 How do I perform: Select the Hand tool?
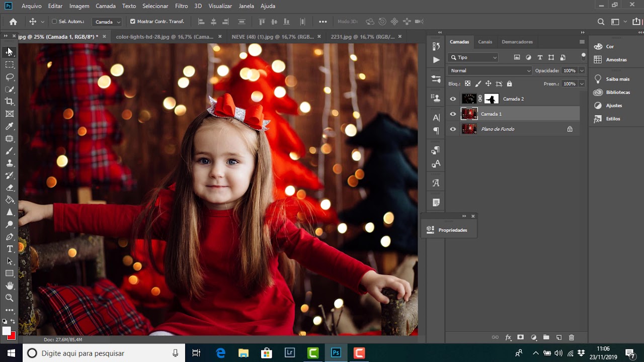(x=10, y=286)
